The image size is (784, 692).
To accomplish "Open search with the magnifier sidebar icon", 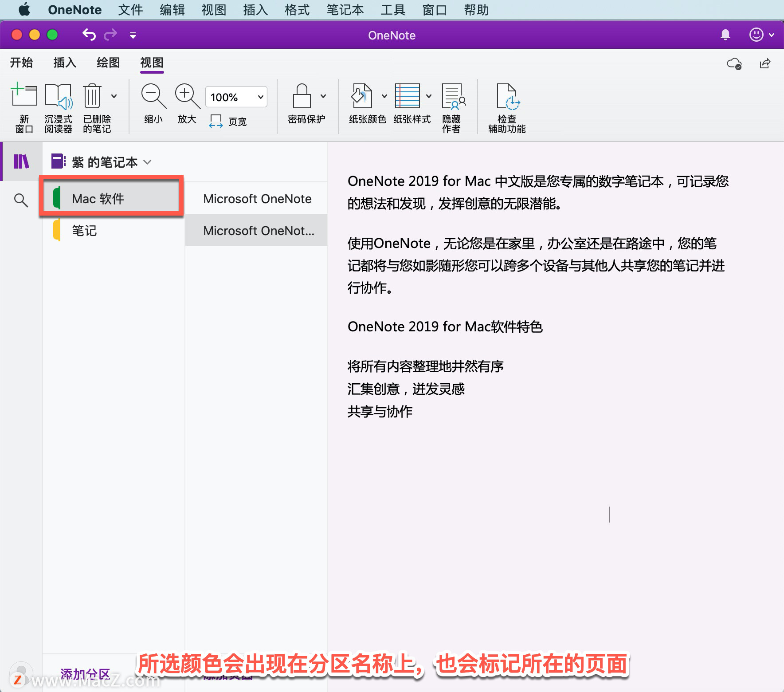I will click(21, 200).
